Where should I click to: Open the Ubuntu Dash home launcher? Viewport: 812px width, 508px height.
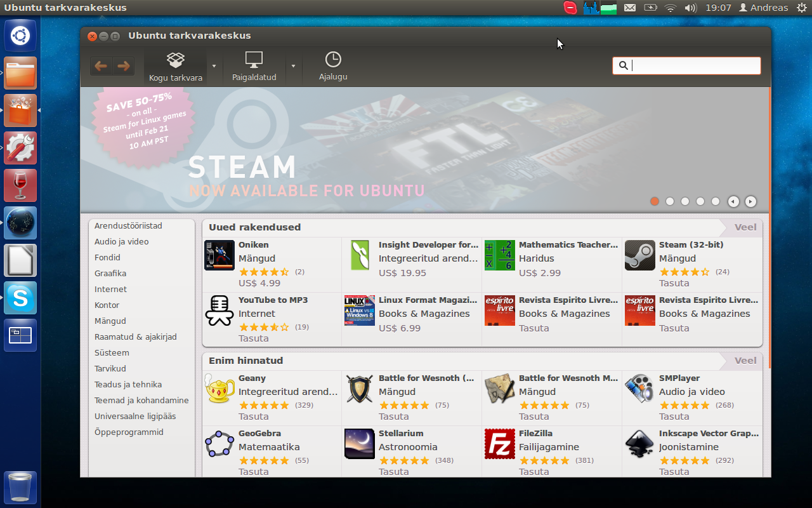(20, 36)
